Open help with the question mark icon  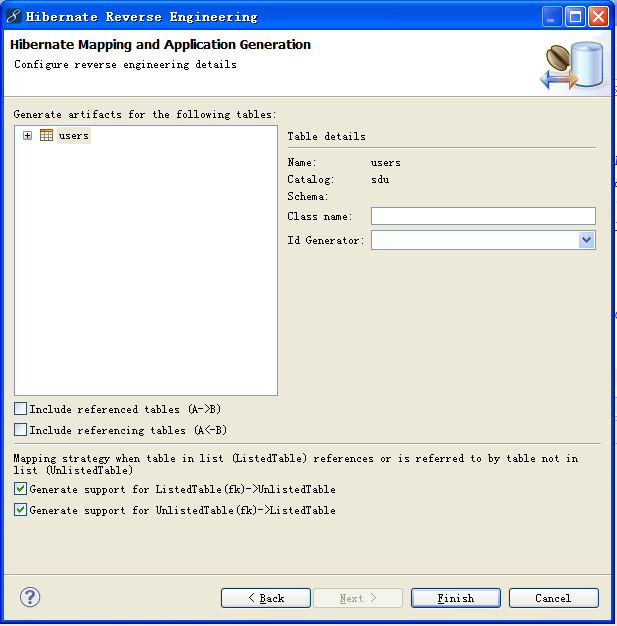30,597
